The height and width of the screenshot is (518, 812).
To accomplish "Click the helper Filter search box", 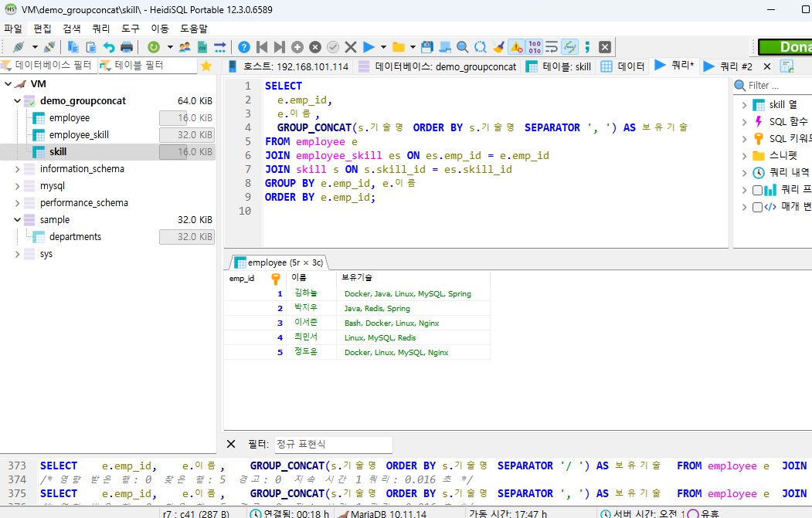I will (774, 86).
